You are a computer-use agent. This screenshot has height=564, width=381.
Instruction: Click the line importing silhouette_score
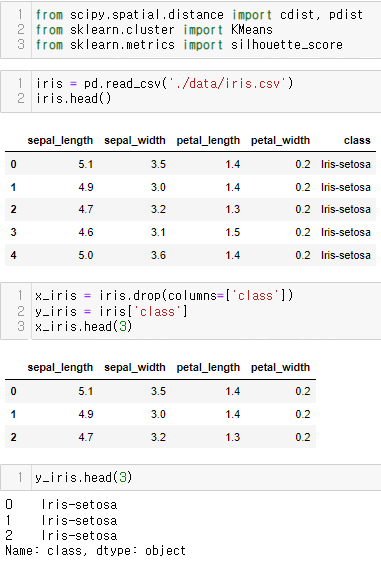tap(189, 45)
